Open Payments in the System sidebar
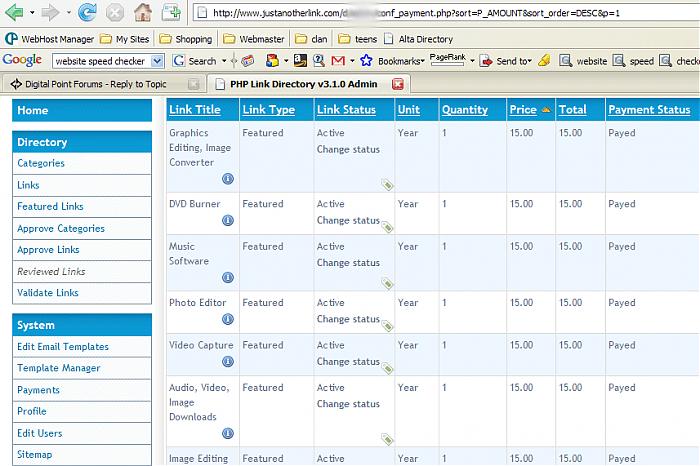 coord(38,390)
